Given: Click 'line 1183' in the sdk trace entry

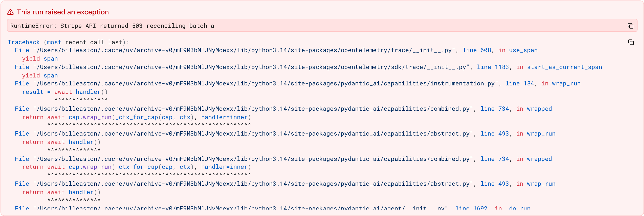Looking at the screenshot, I should [493, 67].
